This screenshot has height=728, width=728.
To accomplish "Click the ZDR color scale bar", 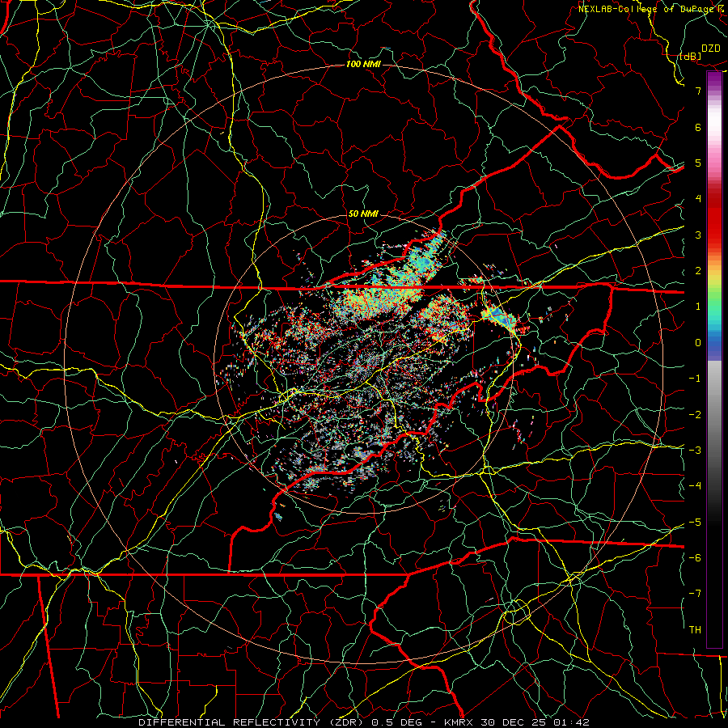I will click(714, 359).
